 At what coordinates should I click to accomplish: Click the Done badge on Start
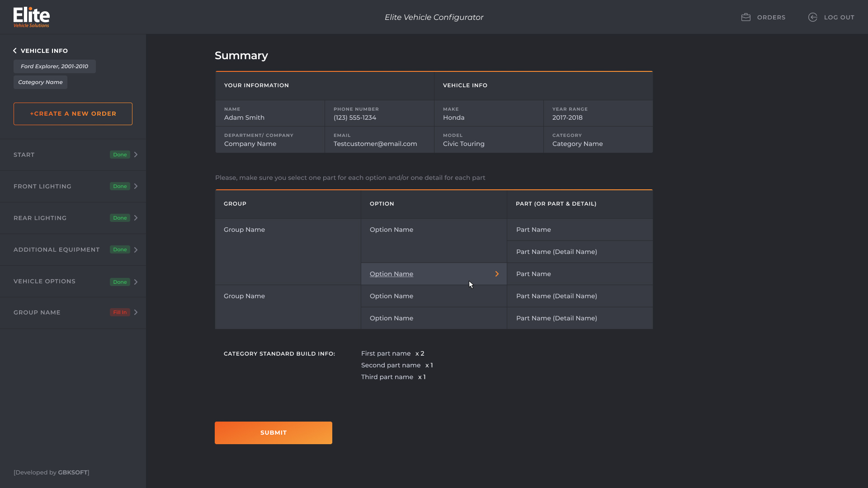pyautogui.click(x=120, y=155)
